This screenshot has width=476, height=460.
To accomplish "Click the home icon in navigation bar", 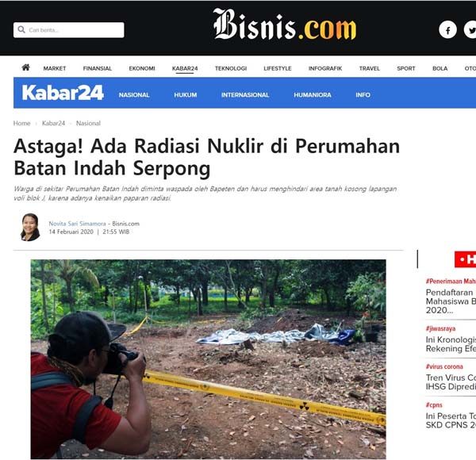I will click(x=26, y=67).
